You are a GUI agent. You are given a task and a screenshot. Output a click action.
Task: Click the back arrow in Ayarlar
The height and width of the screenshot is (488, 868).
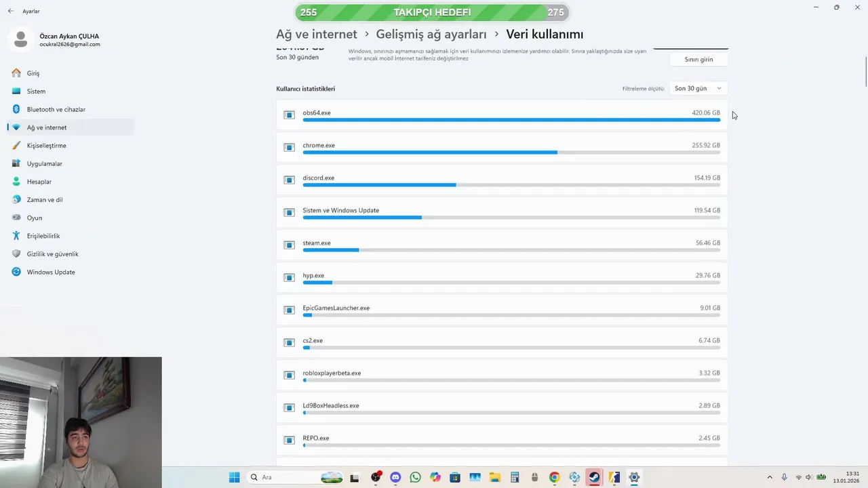(x=10, y=12)
